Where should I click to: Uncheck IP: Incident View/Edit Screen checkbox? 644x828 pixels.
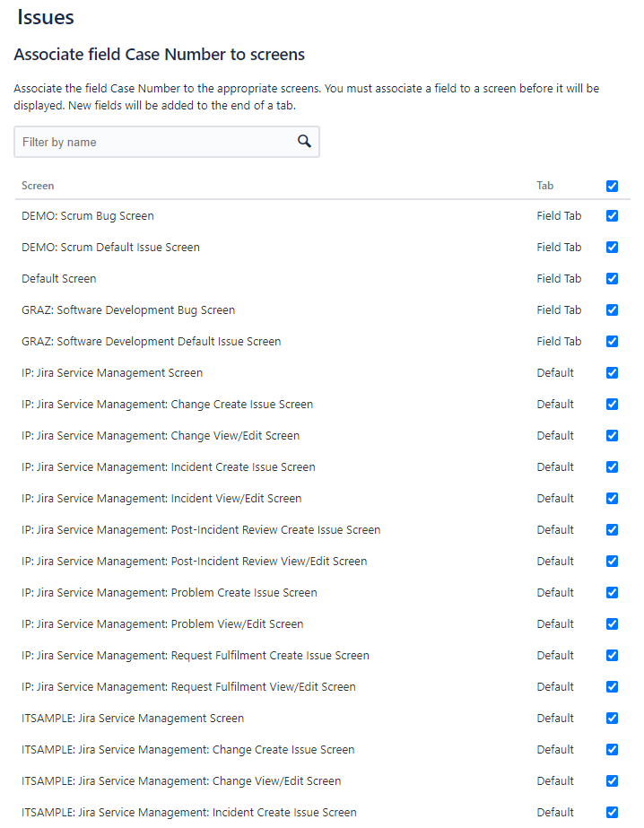click(x=612, y=498)
